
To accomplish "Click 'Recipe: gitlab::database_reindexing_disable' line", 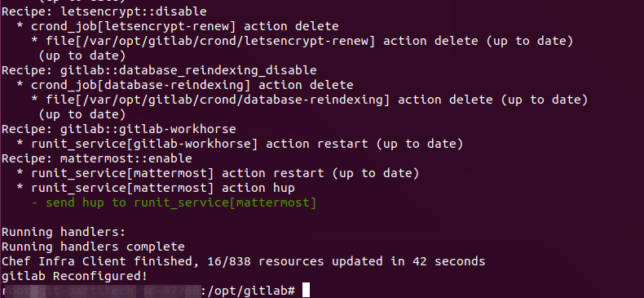I will coord(159,70).
